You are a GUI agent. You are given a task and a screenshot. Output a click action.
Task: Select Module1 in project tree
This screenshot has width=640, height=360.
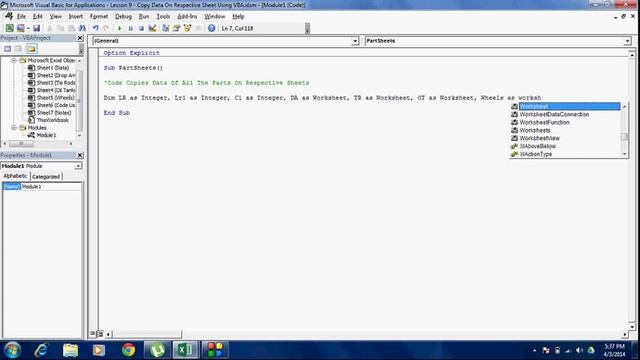(x=46, y=135)
